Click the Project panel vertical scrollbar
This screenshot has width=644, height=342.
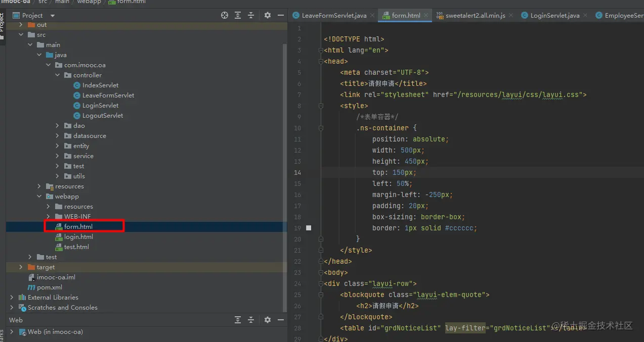coord(285,177)
